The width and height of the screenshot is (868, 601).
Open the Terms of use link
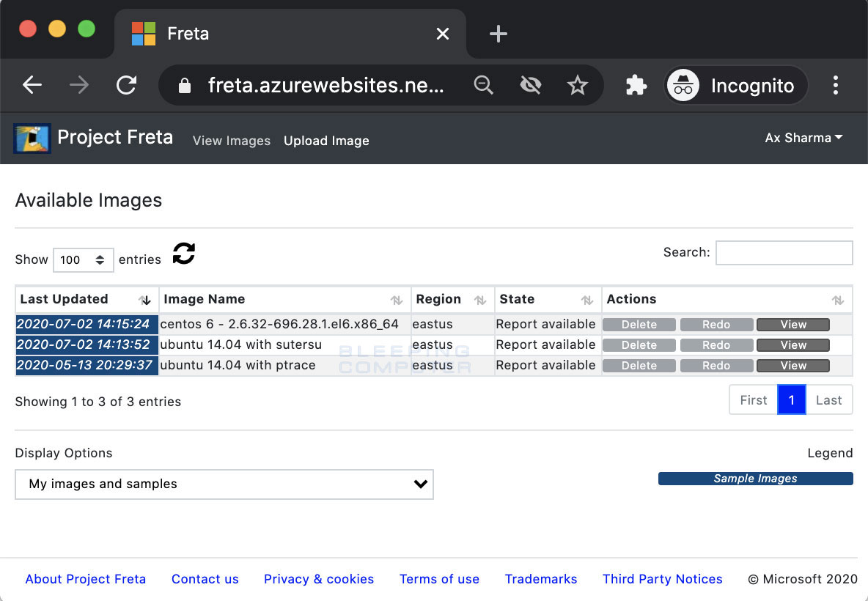(440, 579)
